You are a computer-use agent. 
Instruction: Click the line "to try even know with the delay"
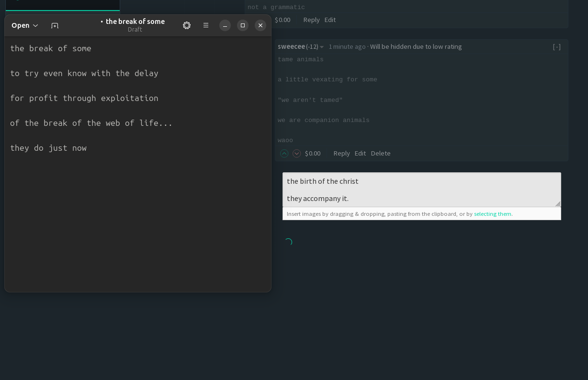84,73
